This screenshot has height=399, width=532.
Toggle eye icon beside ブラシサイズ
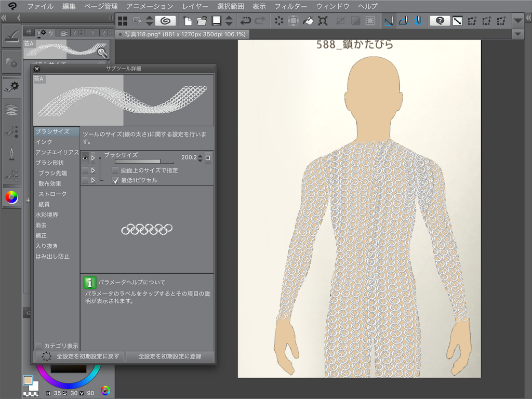pos(85,158)
